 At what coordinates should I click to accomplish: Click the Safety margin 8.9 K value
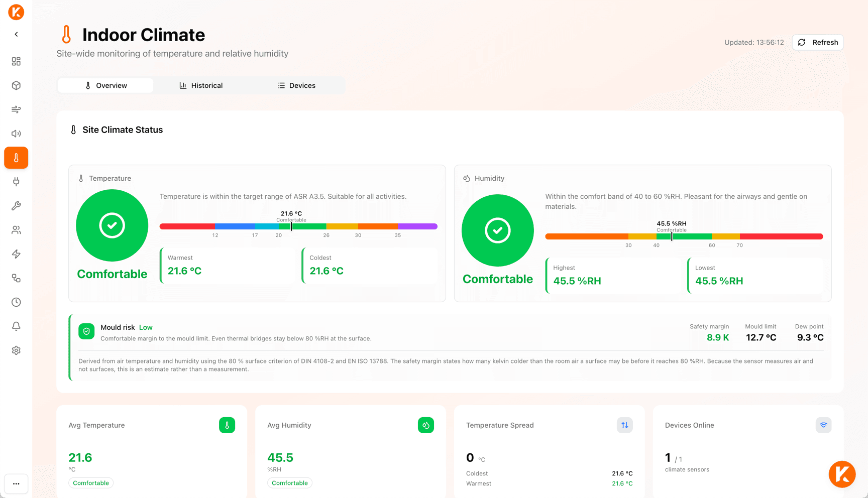tap(718, 337)
